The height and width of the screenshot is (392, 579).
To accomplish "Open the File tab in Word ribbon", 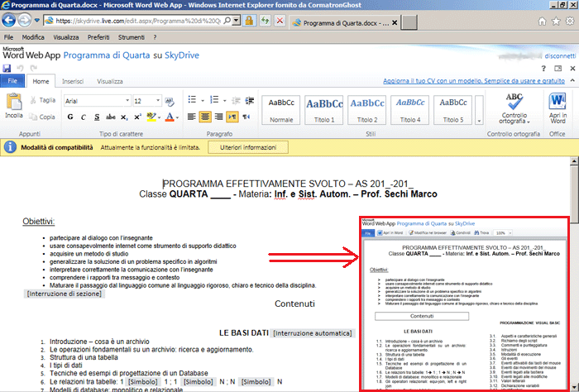I will pos(12,81).
